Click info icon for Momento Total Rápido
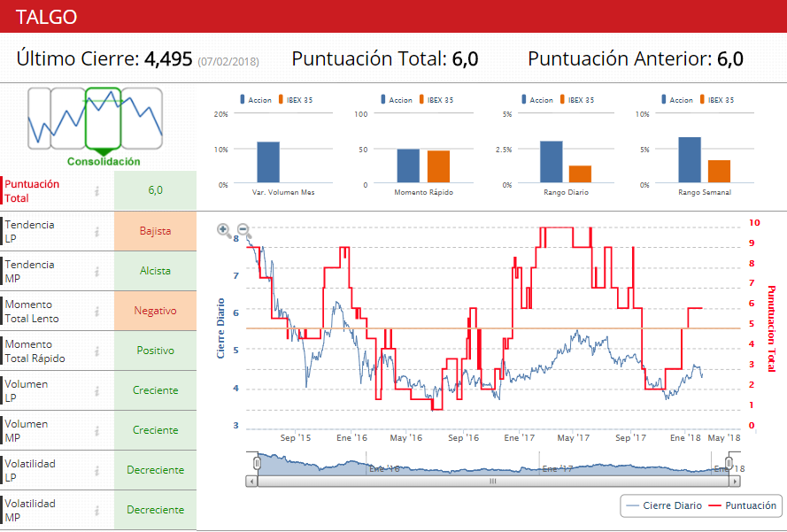 coord(98,351)
